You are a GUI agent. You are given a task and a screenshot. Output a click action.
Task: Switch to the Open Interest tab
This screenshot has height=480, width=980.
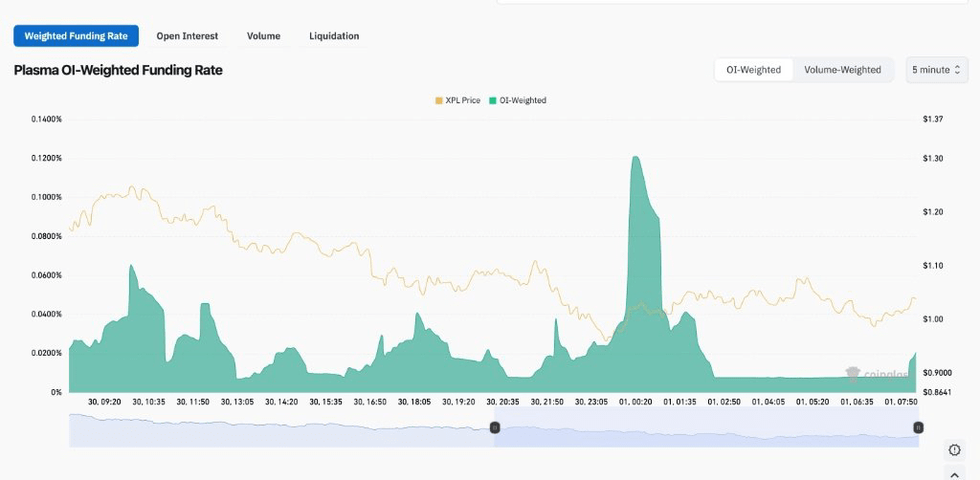pos(188,36)
